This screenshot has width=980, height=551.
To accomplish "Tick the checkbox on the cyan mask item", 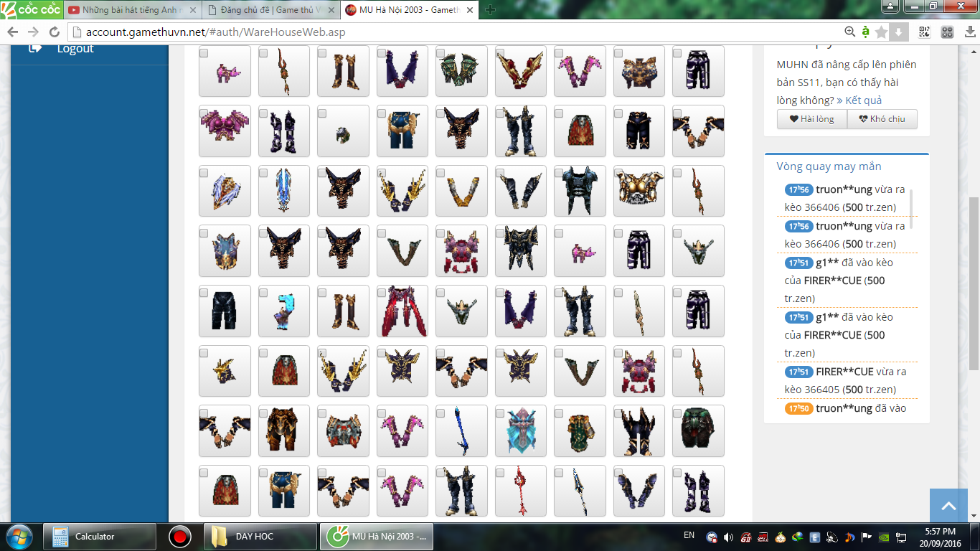I will click(500, 413).
